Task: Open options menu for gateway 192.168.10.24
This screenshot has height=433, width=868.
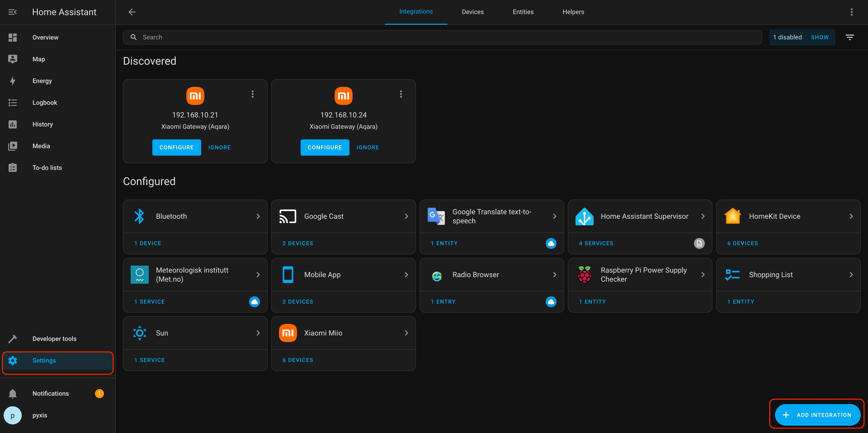Action: (x=401, y=94)
